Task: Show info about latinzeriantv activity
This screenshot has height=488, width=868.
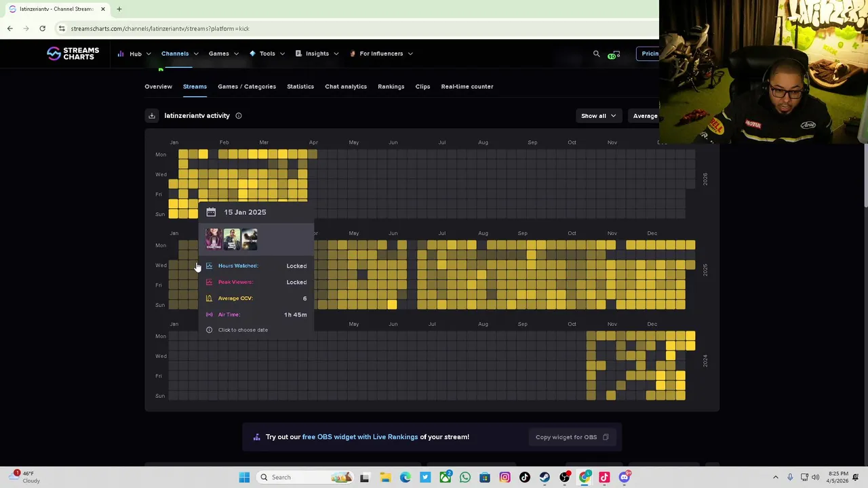Action: pos(239,116)
